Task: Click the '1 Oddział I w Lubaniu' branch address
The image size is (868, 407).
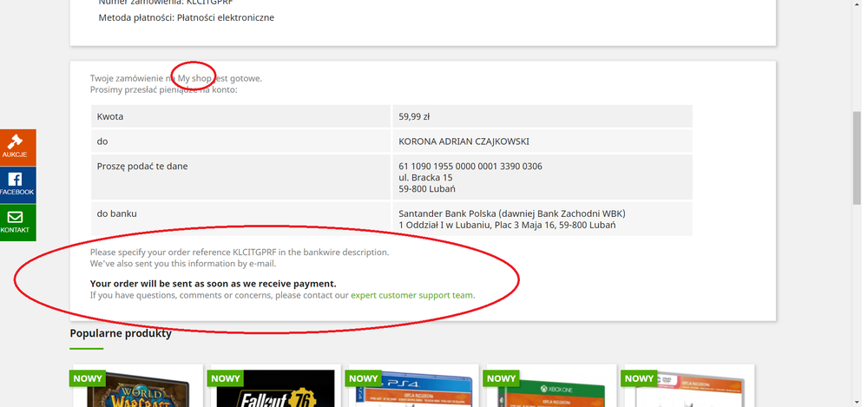Action: click(x=507, y=226)
